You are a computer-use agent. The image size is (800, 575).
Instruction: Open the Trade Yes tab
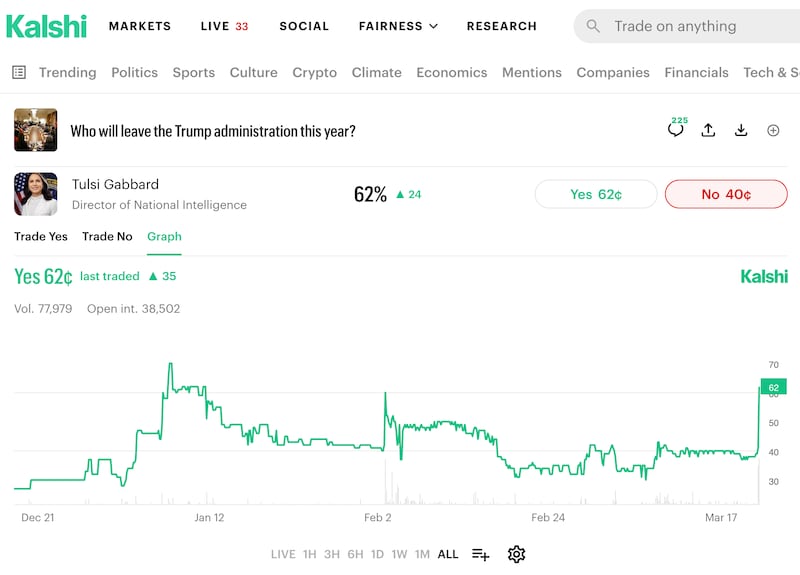point(41,236)
